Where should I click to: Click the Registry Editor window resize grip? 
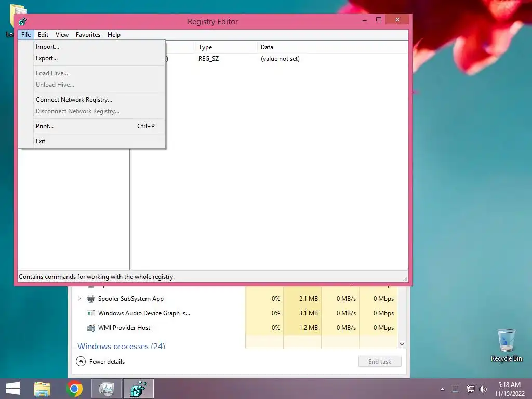pos(405,279)
